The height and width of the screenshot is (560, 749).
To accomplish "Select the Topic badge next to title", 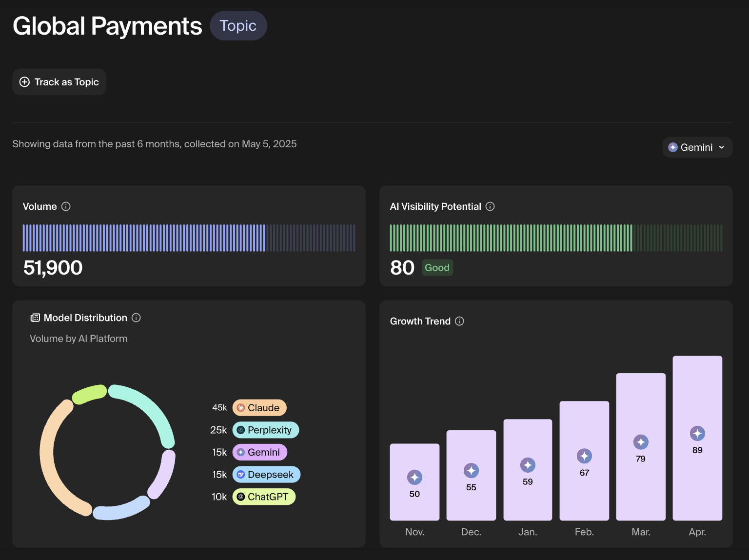I will 238,26.
